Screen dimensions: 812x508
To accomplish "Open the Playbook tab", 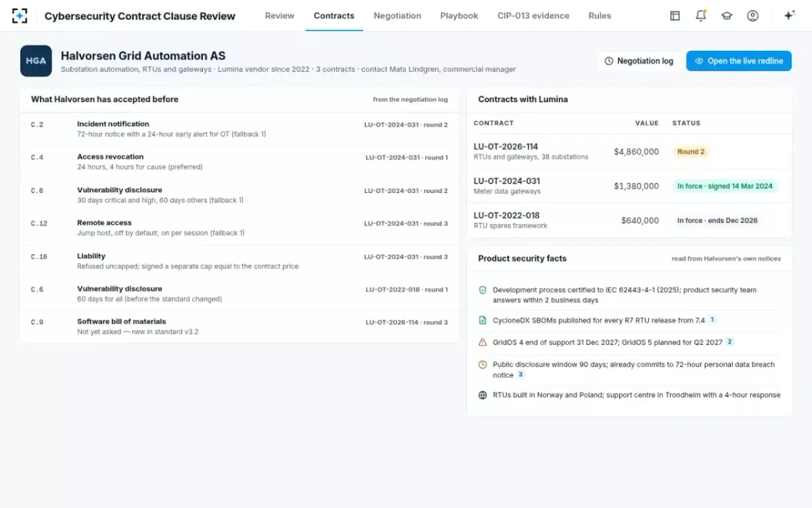I will point(459,16).
